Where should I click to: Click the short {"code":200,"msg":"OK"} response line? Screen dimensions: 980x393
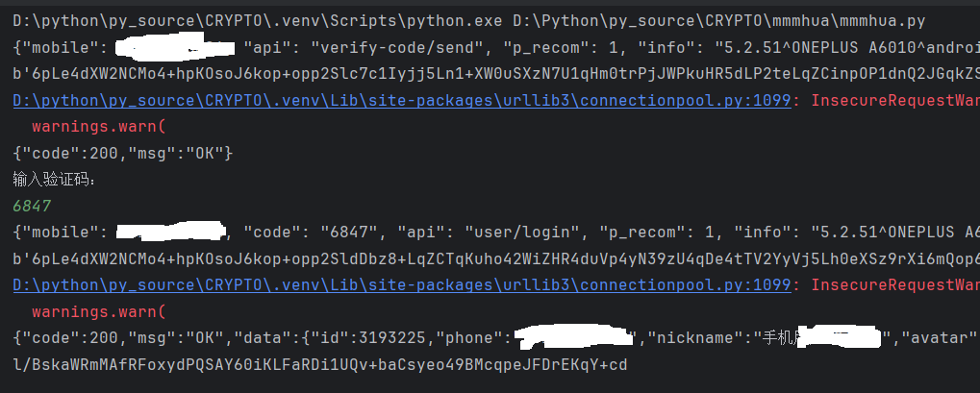pyautogui.click(x=122, y=153)
